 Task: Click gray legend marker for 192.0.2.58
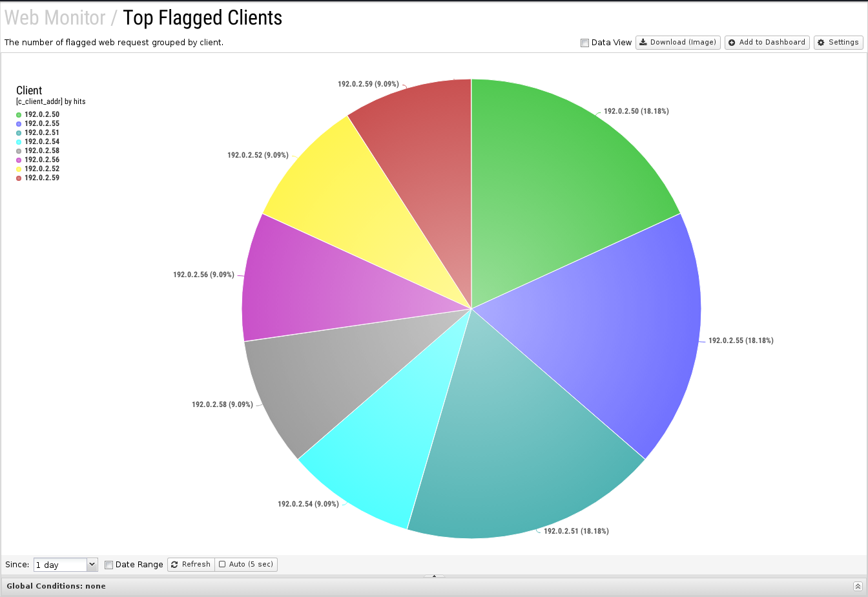[19, 151]
